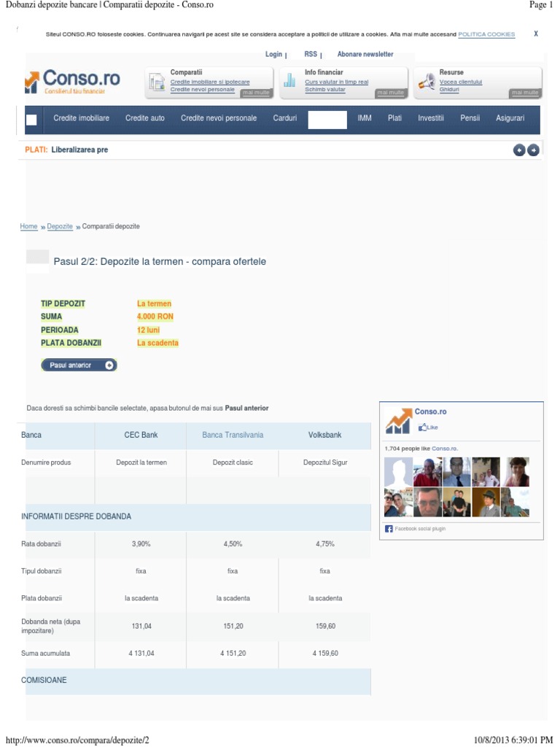Image resolution: width=560 pixels, height=747 pixels.
Task: Click Home in the breadcrumb
Action: pos(28,226)
